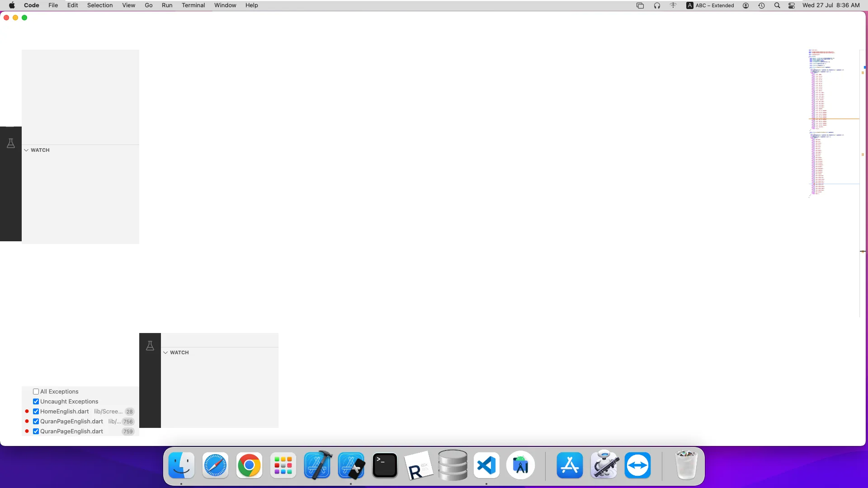Screen dimensions: 868x488
Task: Open Simulator app in the dock
Action: [x=351, y=465]
